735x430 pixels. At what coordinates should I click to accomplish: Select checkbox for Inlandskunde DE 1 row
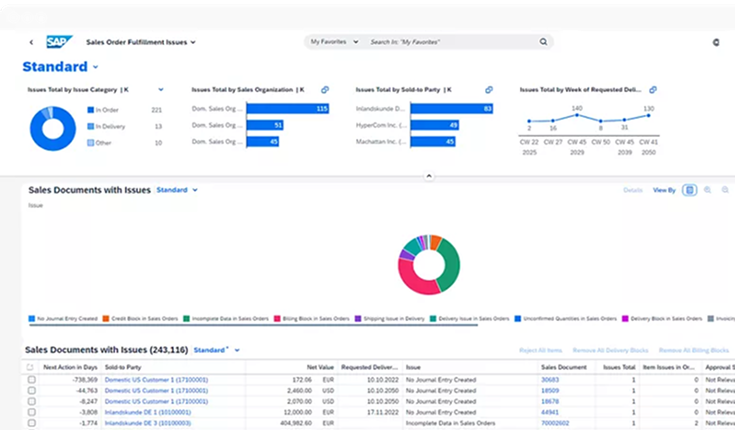pos(31,412)
